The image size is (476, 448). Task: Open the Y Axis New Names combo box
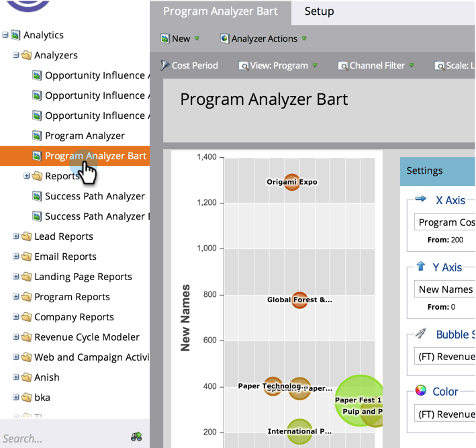click(444, 289)
